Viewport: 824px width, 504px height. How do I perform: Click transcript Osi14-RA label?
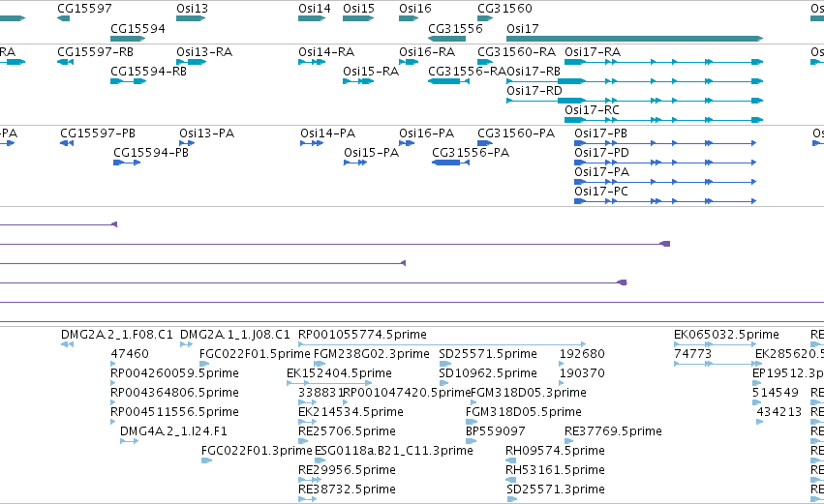[x=325, y=52]
